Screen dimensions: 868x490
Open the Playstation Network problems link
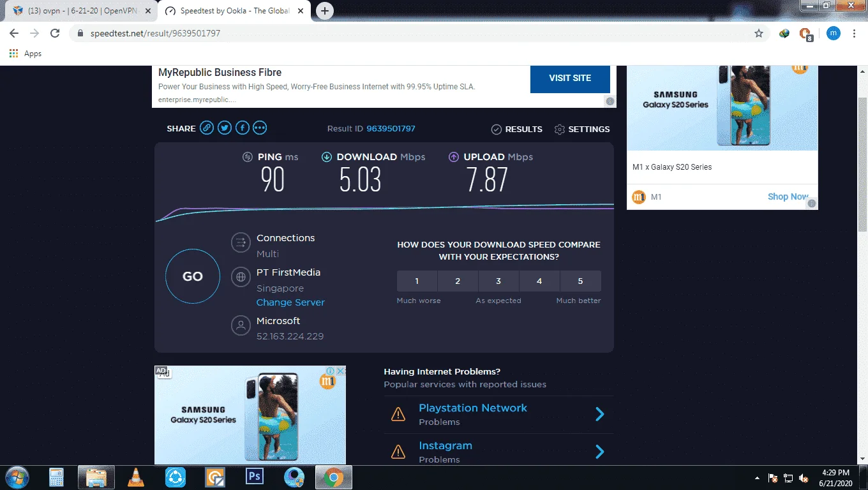[473, 408]
